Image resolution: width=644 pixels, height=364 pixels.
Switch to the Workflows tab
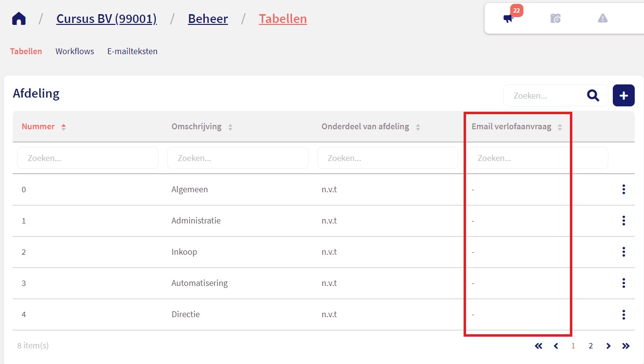point(75,51)
